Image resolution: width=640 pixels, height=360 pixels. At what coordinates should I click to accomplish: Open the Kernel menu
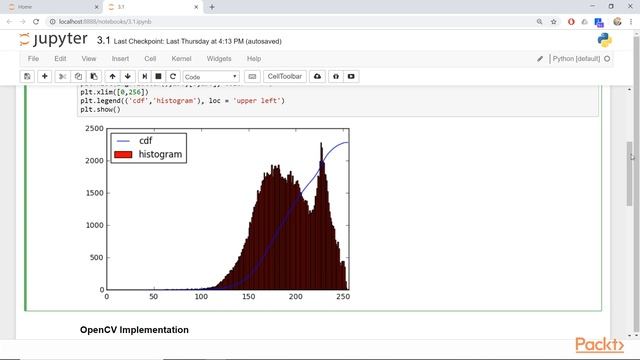click(181, 59)
